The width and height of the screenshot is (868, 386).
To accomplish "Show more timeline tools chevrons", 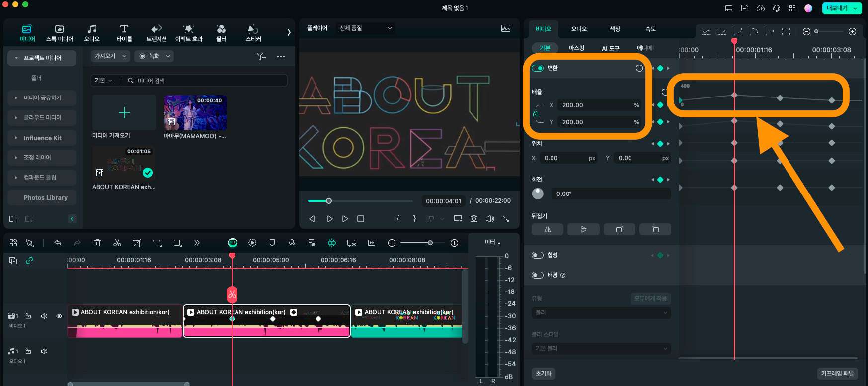I will click(x=197, y=243).
